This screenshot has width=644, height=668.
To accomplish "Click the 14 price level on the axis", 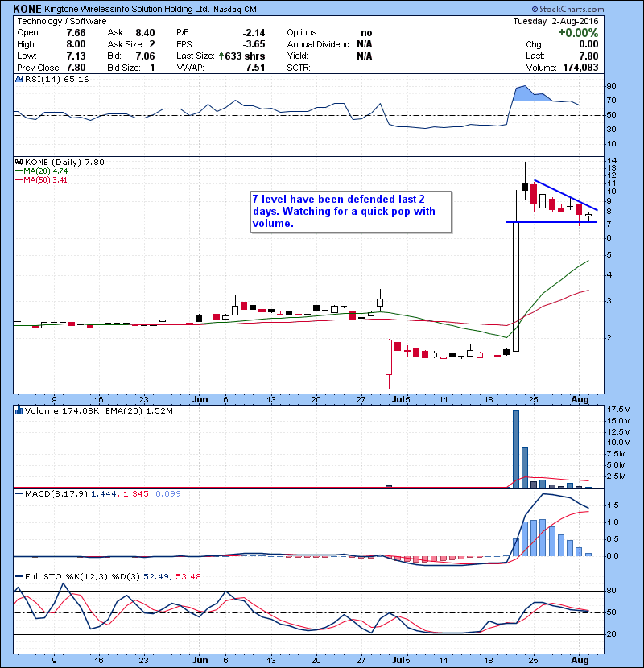I will 612,161.
